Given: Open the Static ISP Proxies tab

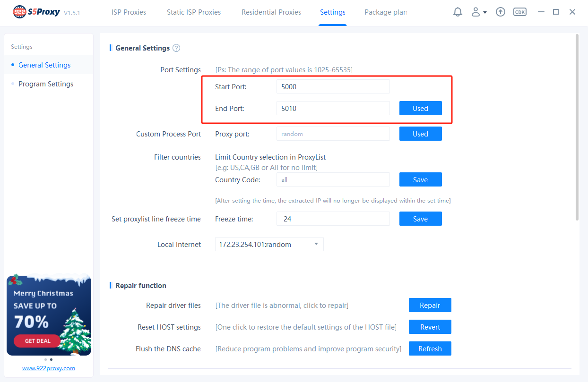Looking at the screenshot, I should click(x=194, y=12).
